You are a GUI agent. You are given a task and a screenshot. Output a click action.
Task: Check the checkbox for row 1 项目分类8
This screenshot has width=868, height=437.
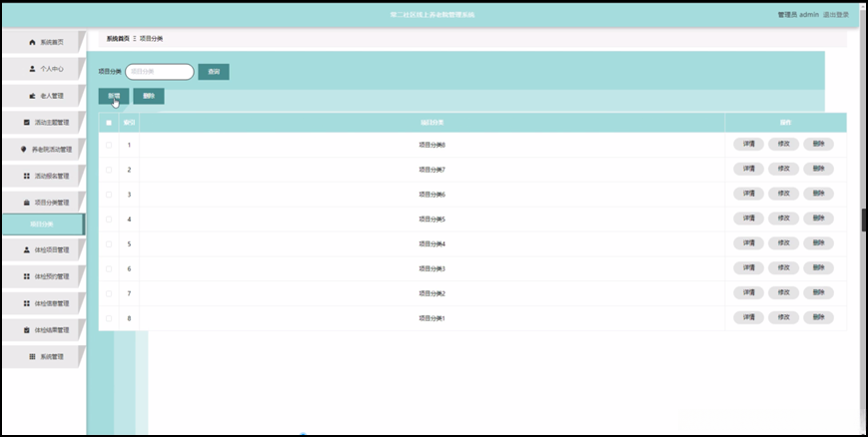coord(109,145)
